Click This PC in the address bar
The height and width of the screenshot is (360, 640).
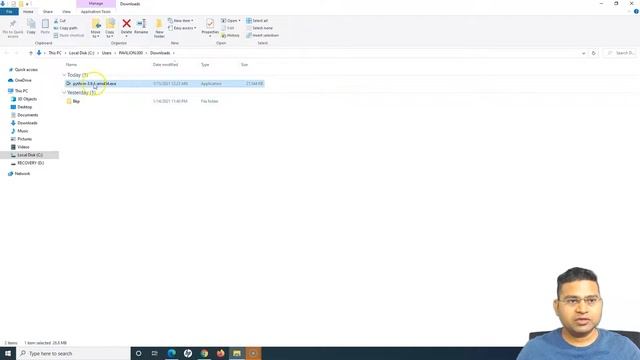[55, 53]
